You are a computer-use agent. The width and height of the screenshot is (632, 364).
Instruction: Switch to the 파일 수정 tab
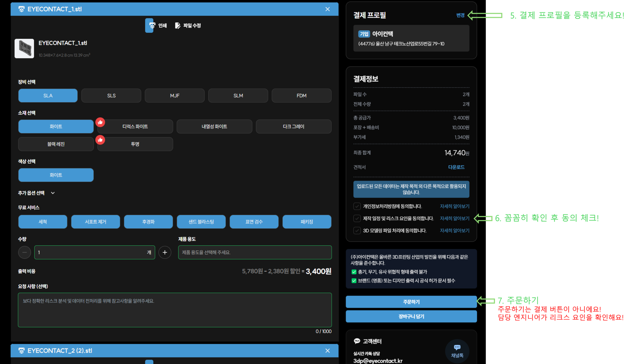tap(188, 25)
